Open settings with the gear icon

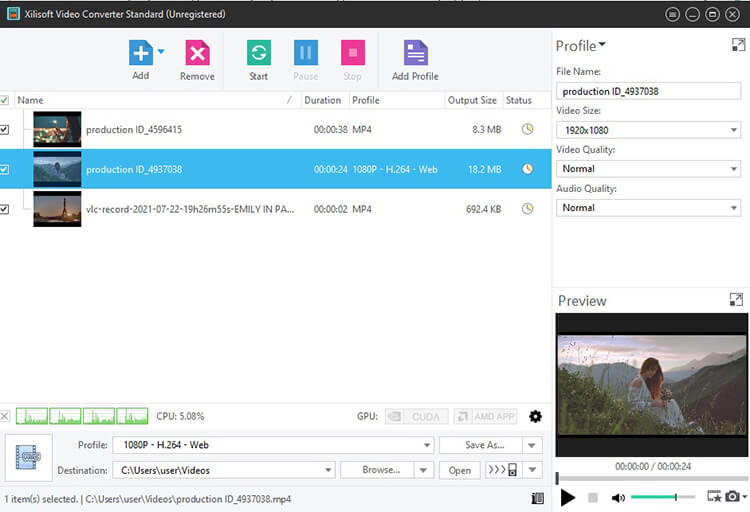coord(535,416)
